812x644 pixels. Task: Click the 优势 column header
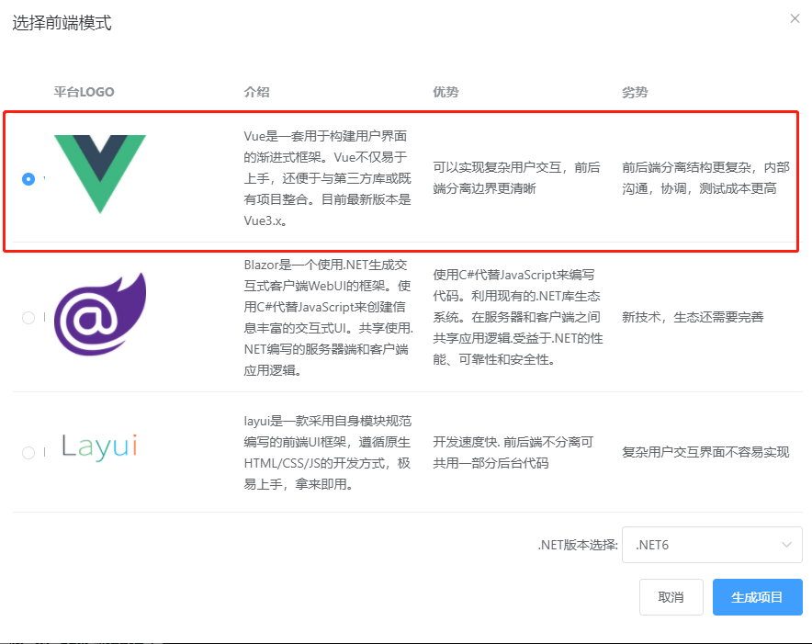[445, 92]
